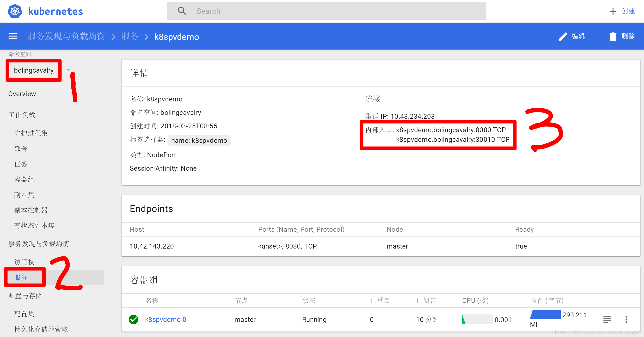Click the Kubernetes helm logo icon

pos(15,11)
